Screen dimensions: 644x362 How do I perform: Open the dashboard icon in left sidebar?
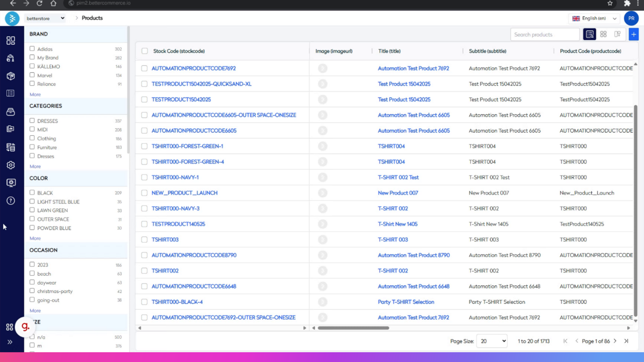pyautogui.click(x=11, y=41)
